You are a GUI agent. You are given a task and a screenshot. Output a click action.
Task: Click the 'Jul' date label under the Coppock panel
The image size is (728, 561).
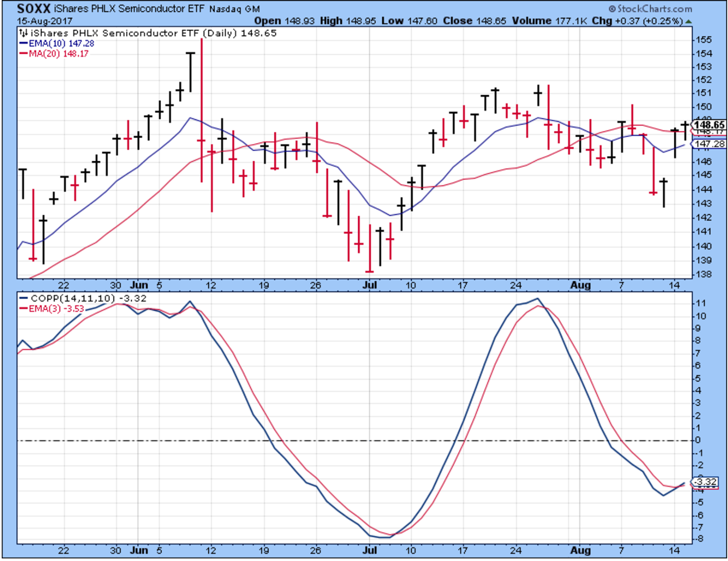[370, 551]
